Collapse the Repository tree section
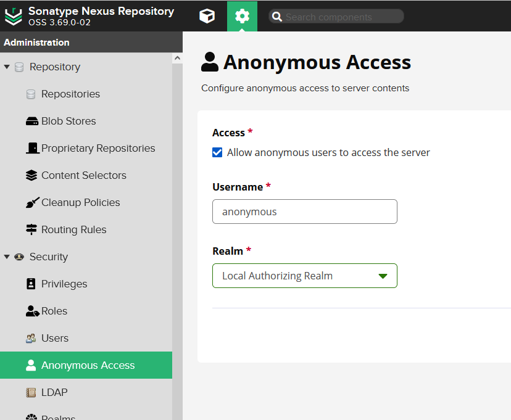This screenshot has width=511, height=420. tap(7, 67)
